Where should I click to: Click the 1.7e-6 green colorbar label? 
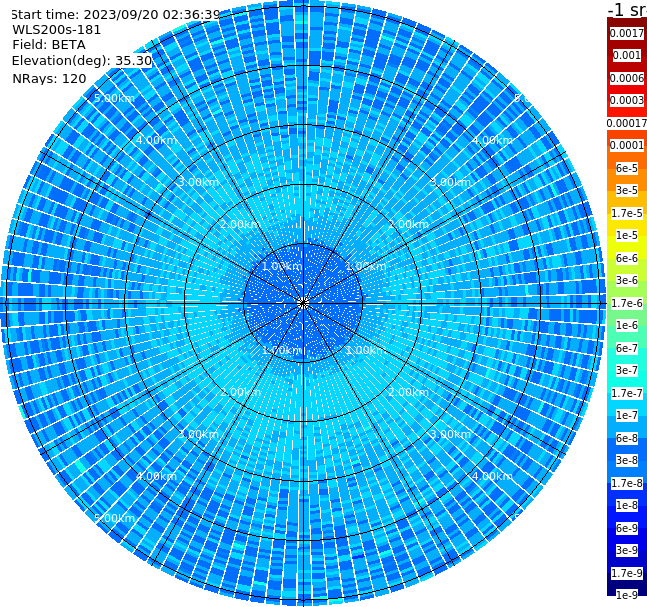627,303
